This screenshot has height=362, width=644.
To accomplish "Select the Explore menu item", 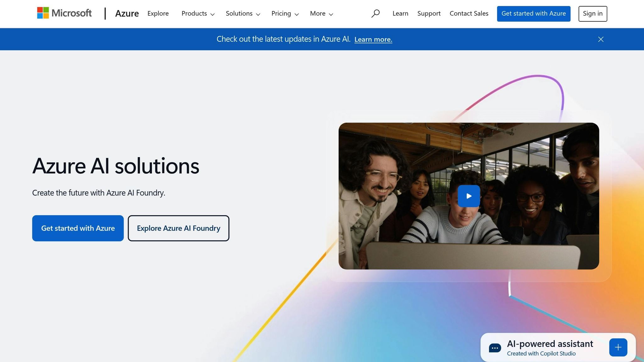I will (158, 14).
